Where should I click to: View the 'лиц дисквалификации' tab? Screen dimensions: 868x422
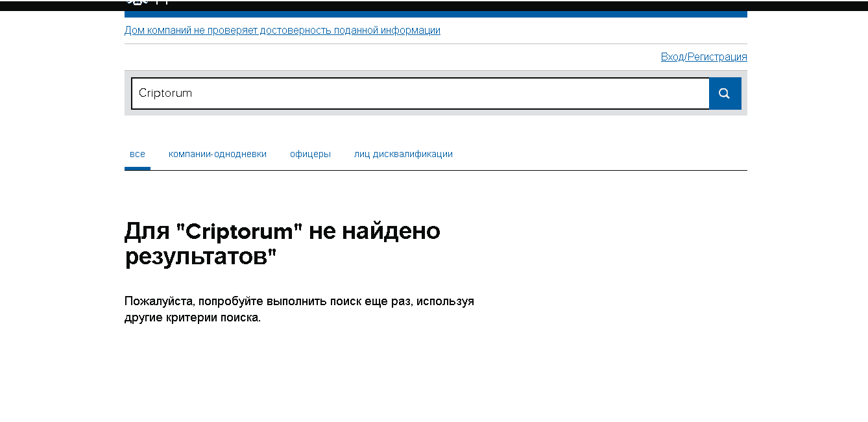[403, 154]
